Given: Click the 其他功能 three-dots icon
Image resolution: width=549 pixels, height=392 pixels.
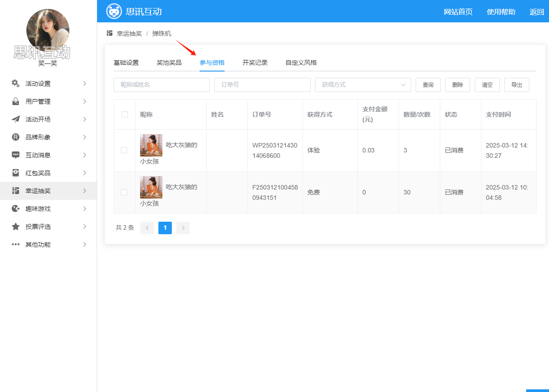Looking at the screenshot, I should coord(16,244).
